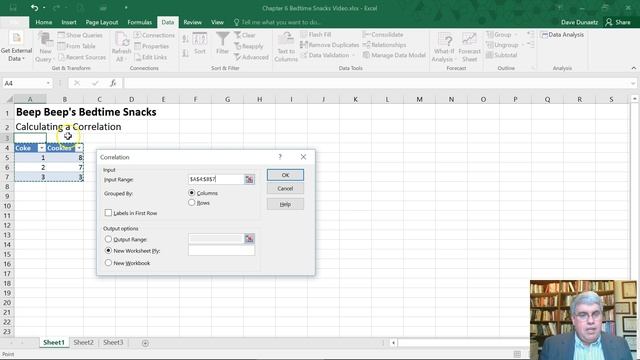This screenshot has height=360, width=640.
Task: Switch to Sheet3 tab
Action: pyautogui.click(x=113, y=342)
